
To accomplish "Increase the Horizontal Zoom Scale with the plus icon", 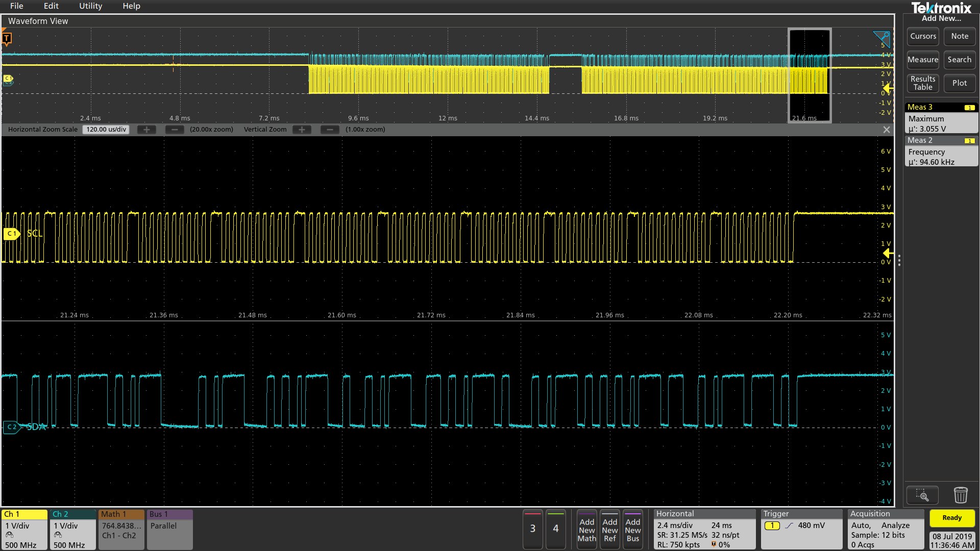I will pos(146,129).
